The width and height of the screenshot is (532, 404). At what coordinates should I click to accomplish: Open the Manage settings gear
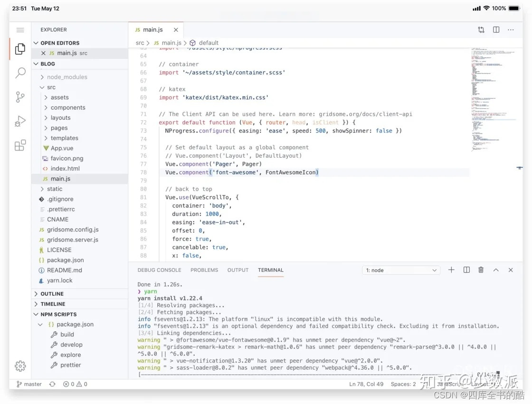(x=20, y=366)
